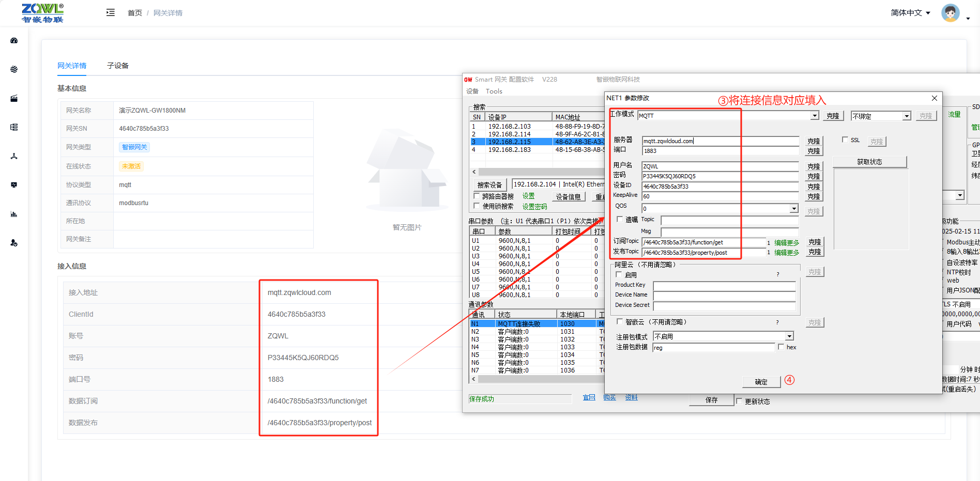This screenshot has width=980, height=481.
Task: Open the Tools menu in config software
Action: click(x=494, y=91)
